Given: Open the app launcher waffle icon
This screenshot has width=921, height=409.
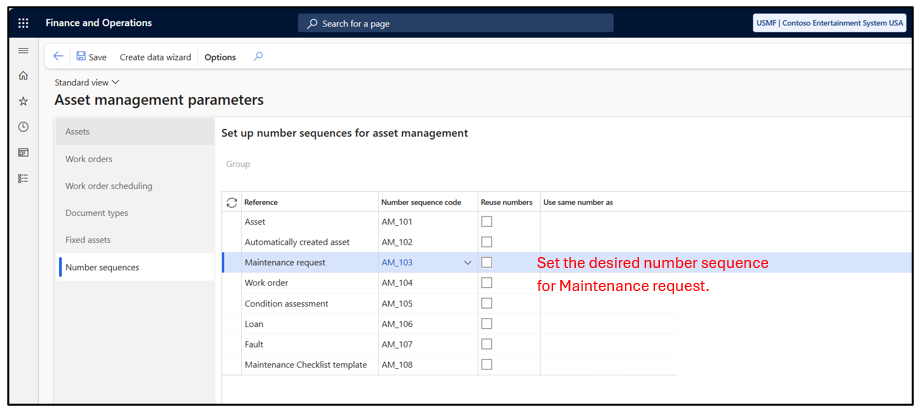Looking at the screenshot, I should tap(23, 23).
